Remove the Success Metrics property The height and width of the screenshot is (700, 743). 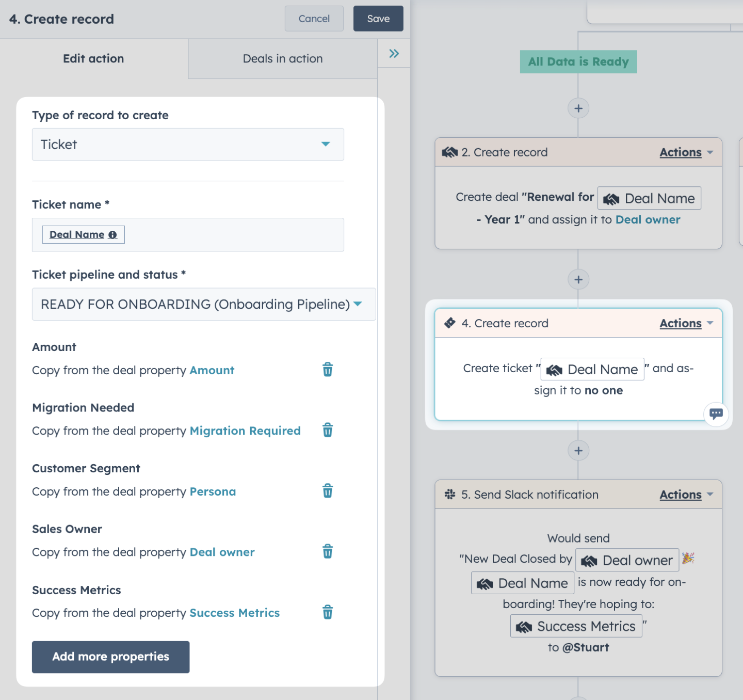tap(328, 612)
